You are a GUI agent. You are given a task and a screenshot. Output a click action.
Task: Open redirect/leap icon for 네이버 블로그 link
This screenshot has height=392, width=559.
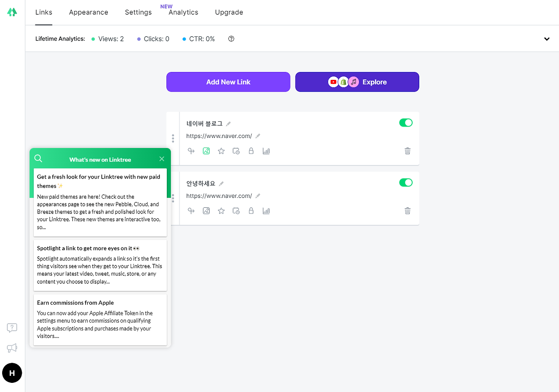(191, 151)
